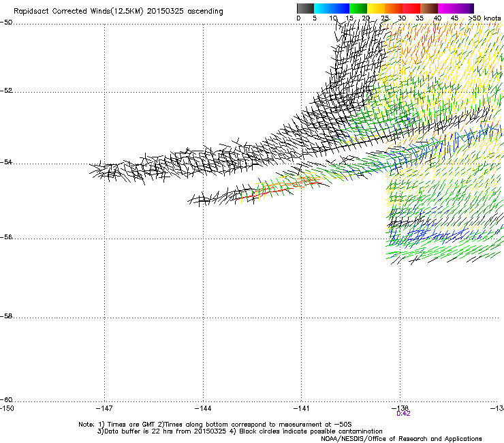Click the '>50 knots' legend label
Viewport: 504px width, 443px height.
[484, 18]
